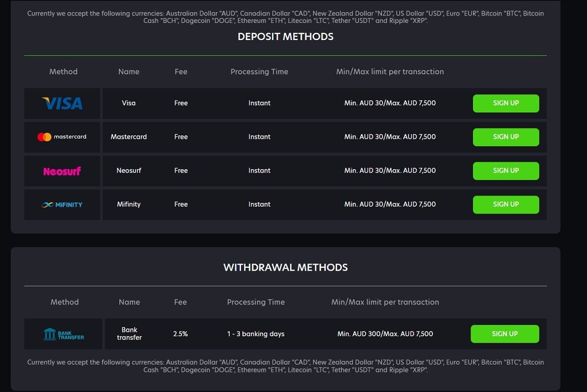This screenshot has width=587, height=392.
Task: Click the Free fee in Mastercard row
Action: coord(181,137)
